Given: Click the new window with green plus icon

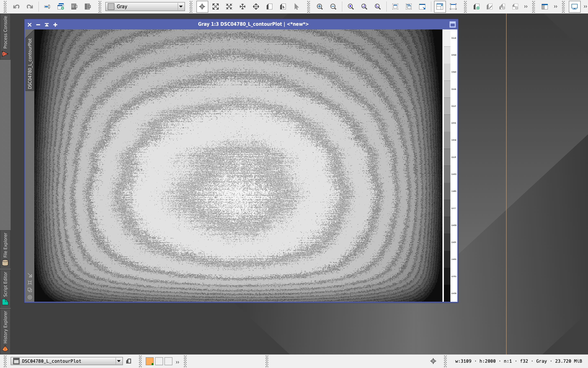Looking at the screenshot, I should [x=60, y=7].
